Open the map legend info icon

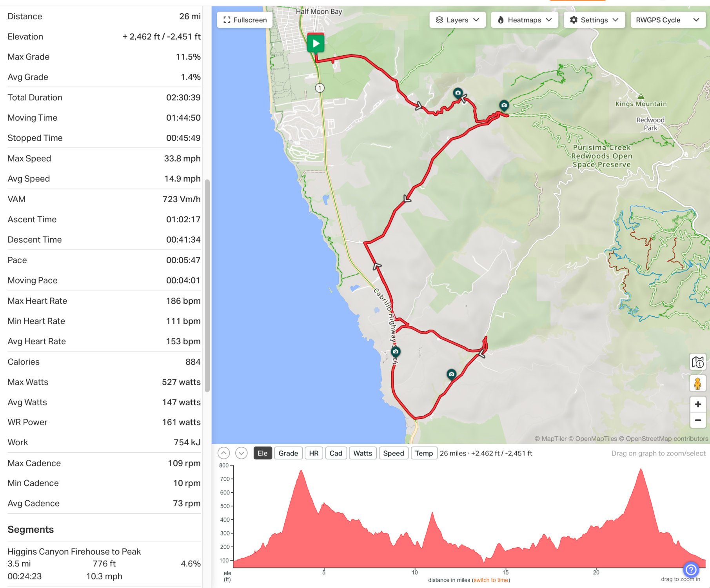click(698, 362)
